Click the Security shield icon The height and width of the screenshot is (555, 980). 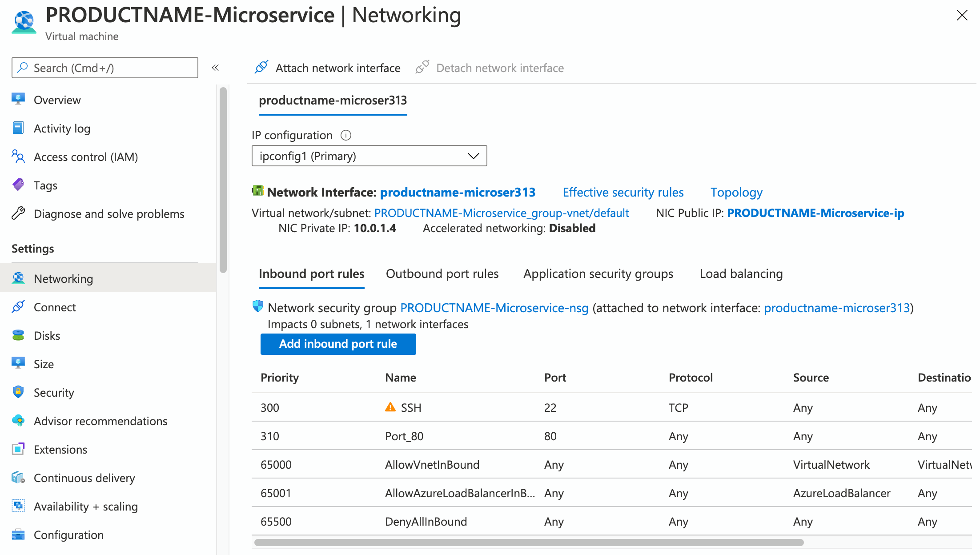pos(18,392)
